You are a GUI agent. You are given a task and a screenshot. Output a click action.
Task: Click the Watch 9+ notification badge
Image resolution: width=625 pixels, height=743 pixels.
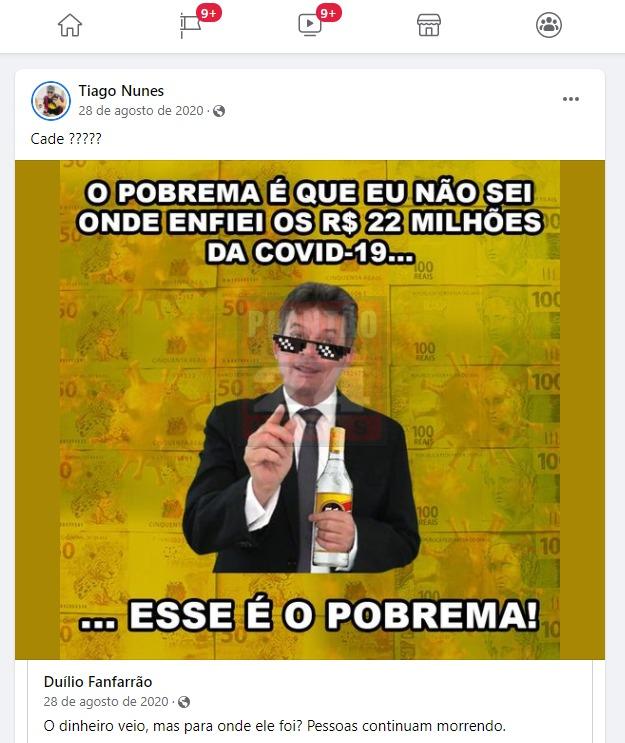click(328, 13)
